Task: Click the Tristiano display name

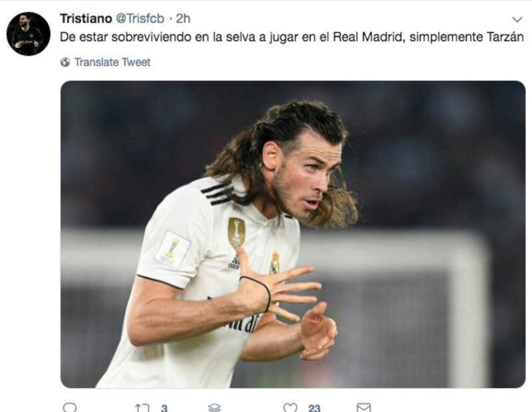Action: (x=86, y=19)
